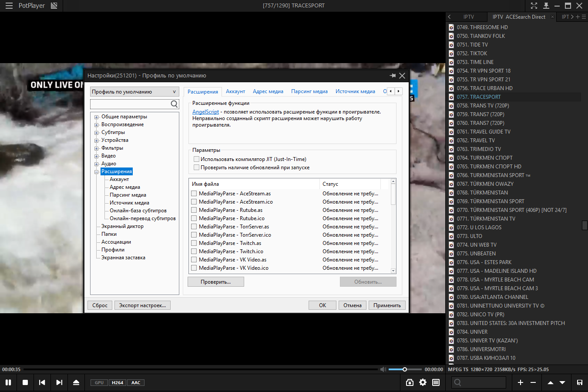
Task: Click the add item plus icon in playlist
Action: point(521,382)
